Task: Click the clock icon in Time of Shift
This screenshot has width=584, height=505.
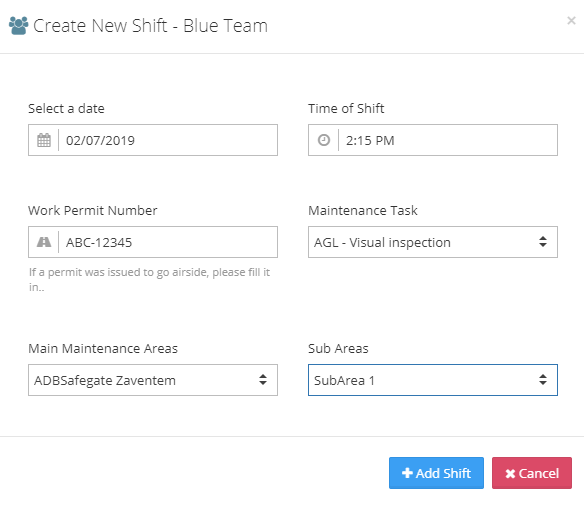Action: pos(324,140)
